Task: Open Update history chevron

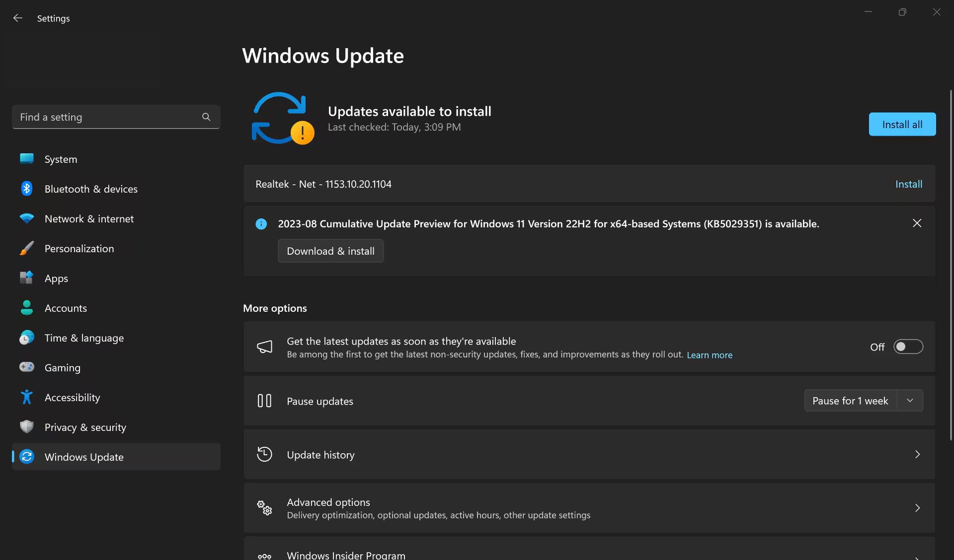Action: [917, 454]
